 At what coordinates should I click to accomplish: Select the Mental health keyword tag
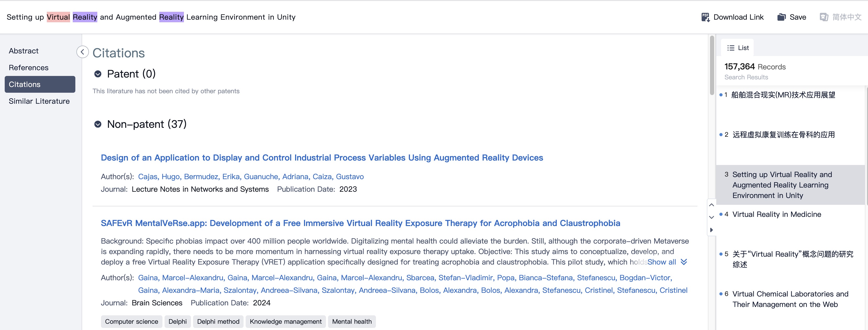pyautogui.click(x=351, y=321)
